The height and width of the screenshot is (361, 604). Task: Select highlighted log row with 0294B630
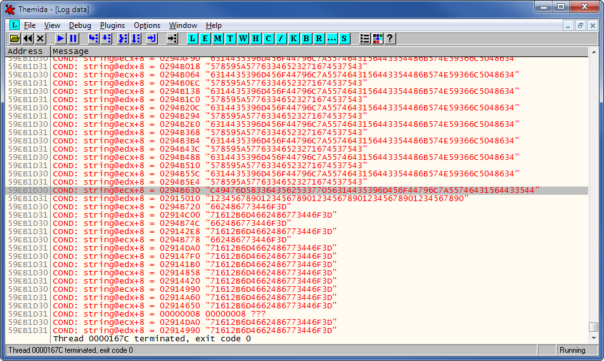coord(297,190)
